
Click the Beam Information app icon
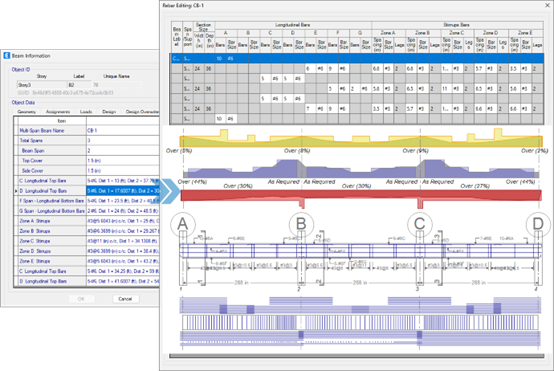click(x=7, y=56)
